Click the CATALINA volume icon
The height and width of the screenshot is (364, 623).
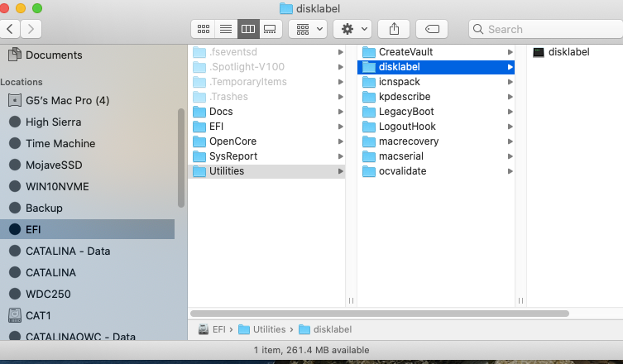point(15,273)
